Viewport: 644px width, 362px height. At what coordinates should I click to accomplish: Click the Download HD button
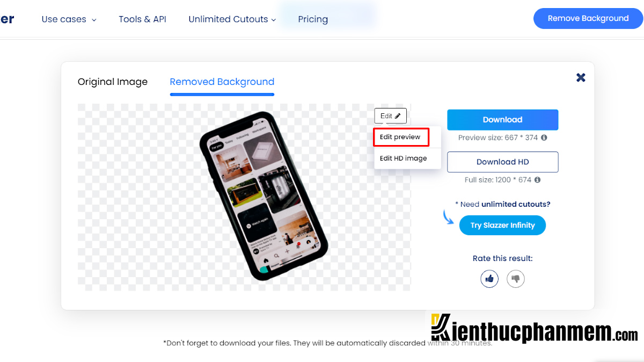[x=503, y=162]
